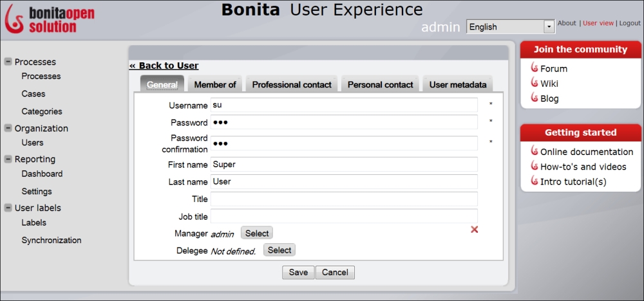
Task: Click Select next to Delegee
Action: pyautogui.click(x=279, y=250)
